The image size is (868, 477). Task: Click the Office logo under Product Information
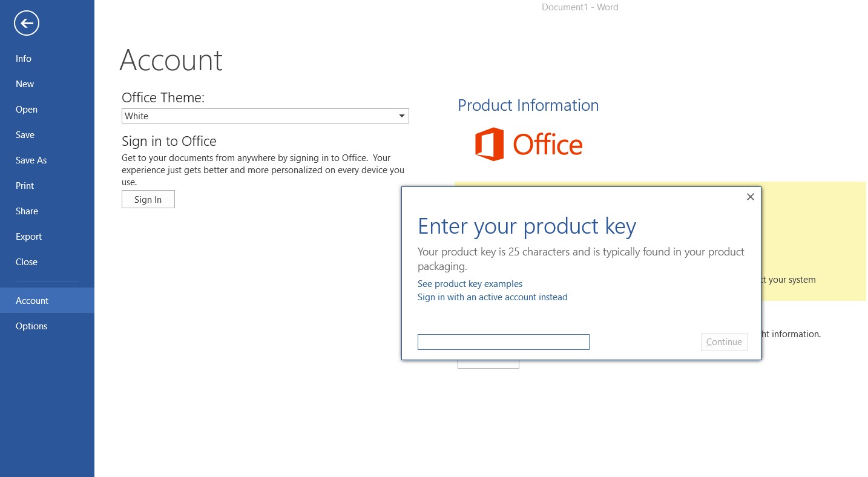[528, 144]
